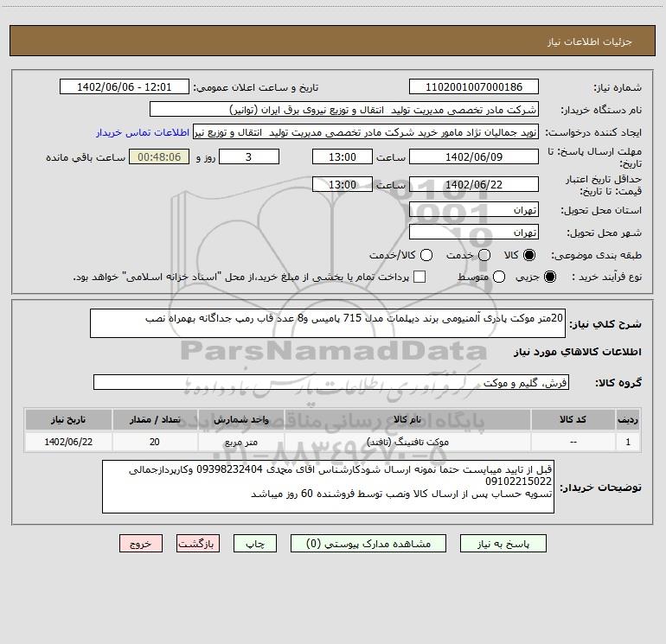
Task: Click the موکت تافتینگ (تافتد) cell
Action: 407,442
